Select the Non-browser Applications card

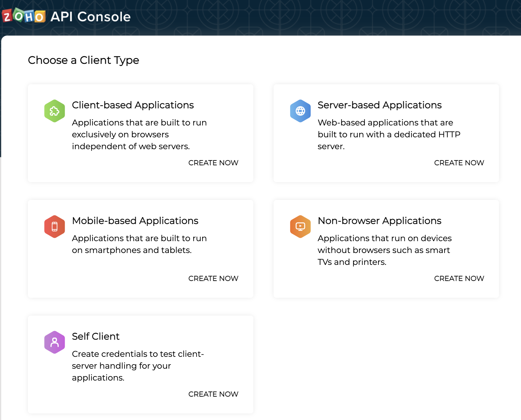click(386, 248)
